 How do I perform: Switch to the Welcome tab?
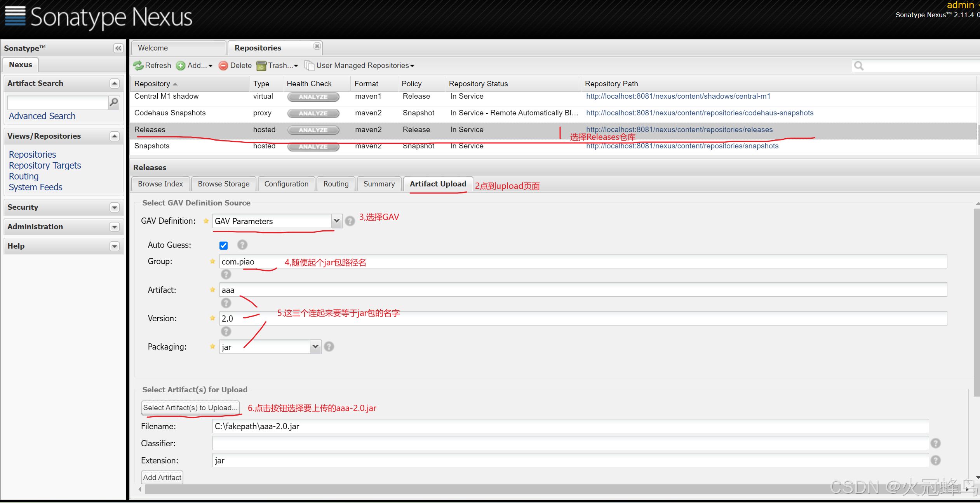click(179, 48)
